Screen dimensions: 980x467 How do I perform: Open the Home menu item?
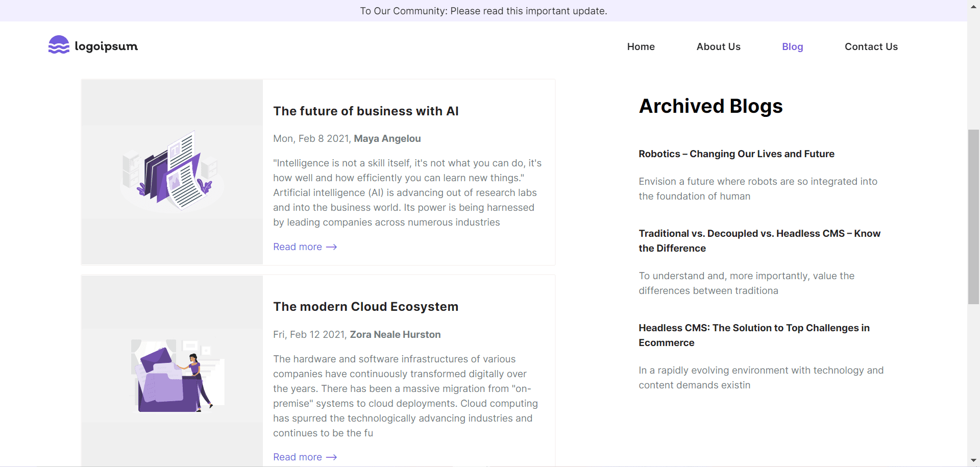pyautogui.click(x=641, y=46)
